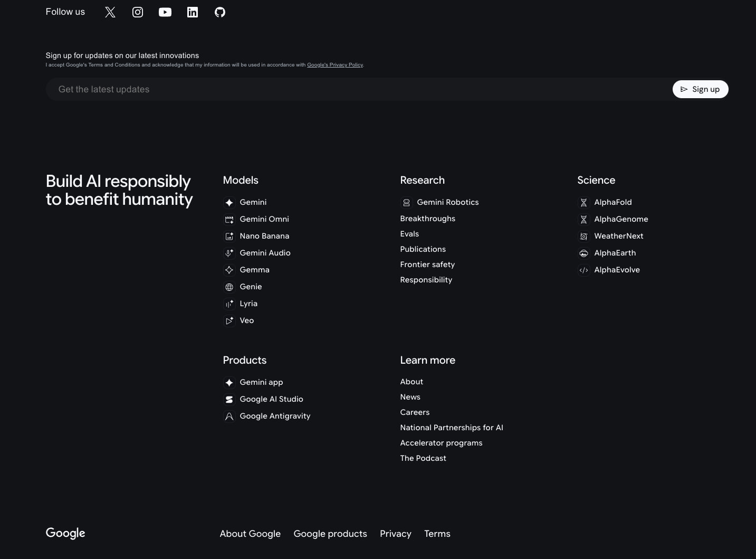Go to Publications under Research
This screenshot has height=559, width=756.
click(423, 249)
